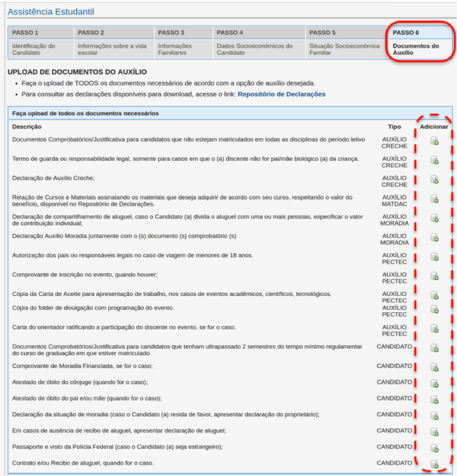Go to PASSO 5 Situação Socioeconômica Familiar
This screenshot has width=457, height=476.
point(347,42)
